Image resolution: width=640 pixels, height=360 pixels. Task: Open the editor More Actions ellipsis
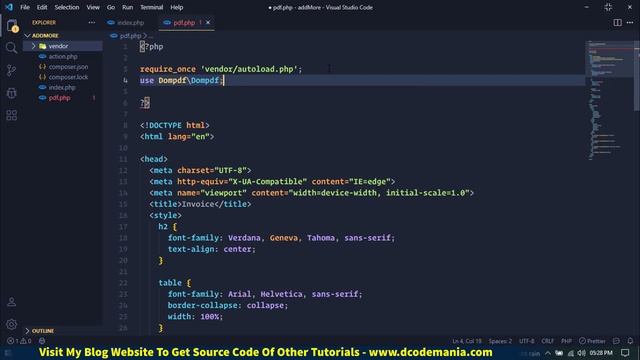pyautogui.click(x=630, y=22)
